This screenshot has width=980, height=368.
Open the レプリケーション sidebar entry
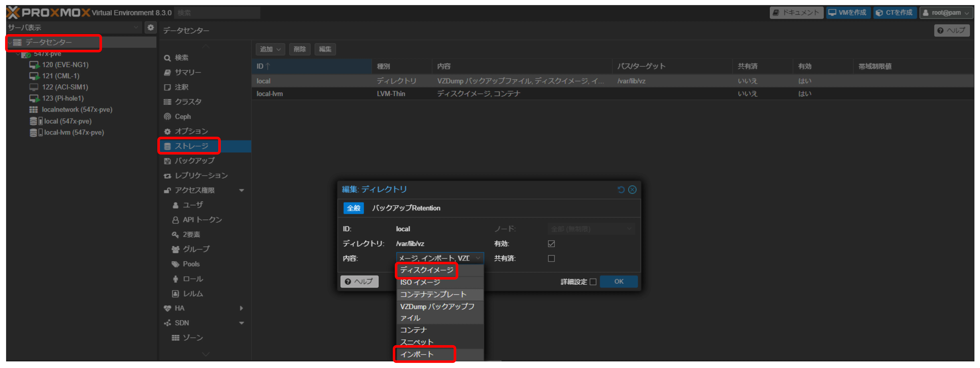tap(201, 176)
